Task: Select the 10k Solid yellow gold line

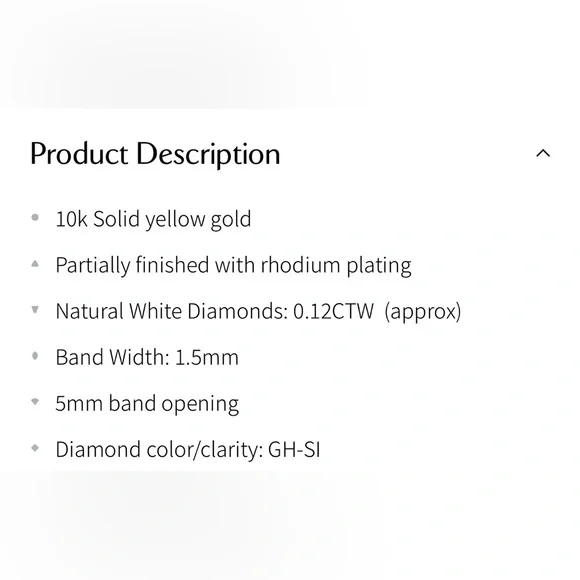Action: 153,219
